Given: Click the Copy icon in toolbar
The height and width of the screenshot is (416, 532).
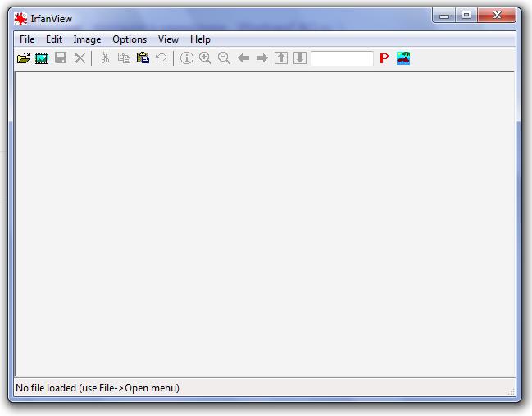Looking at the screenshot, I should [x=124, y=58].
